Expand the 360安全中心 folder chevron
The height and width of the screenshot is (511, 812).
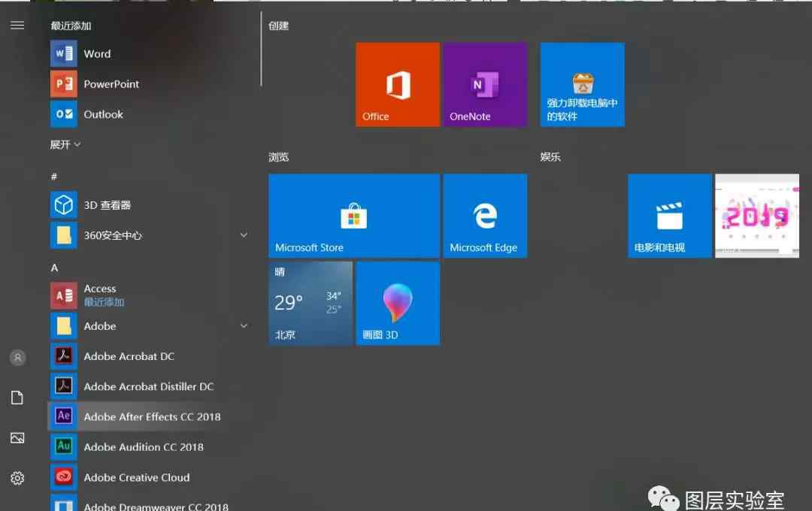coord(244,235)
